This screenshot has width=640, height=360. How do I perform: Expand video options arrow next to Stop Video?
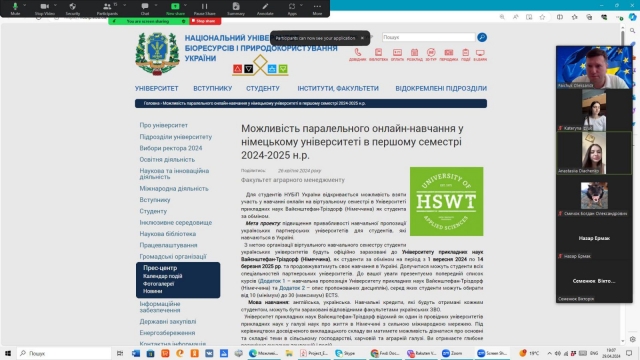click(55, 5)
